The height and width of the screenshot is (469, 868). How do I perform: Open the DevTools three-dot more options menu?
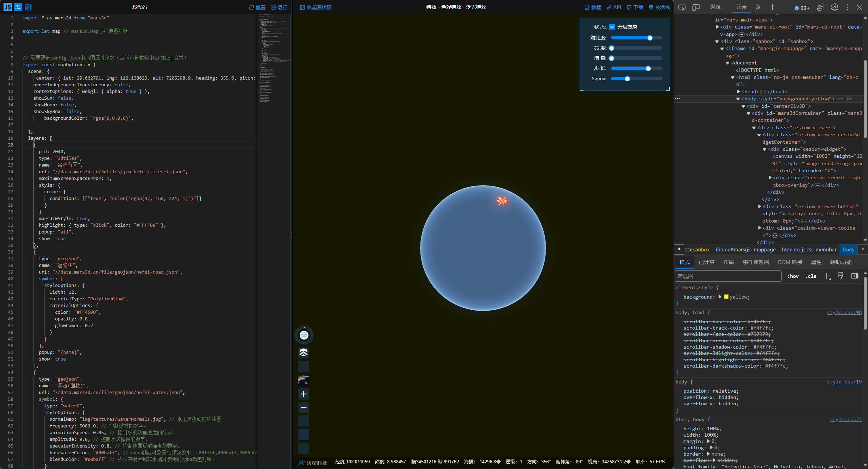point(848,7)
